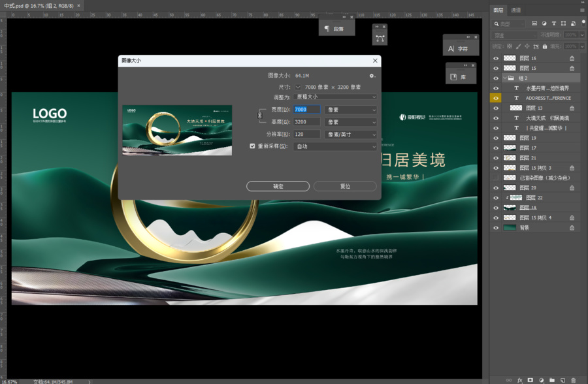Switch to the 通道 (Channels) tab
The height and width of the screenshot is (384, 588).
point(515,10)
